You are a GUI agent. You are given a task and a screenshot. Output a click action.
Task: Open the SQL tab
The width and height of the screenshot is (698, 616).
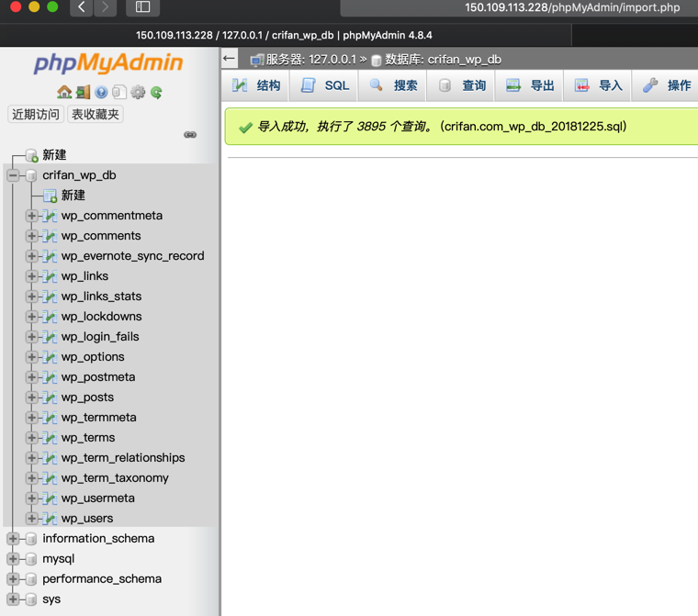point(324,85)
